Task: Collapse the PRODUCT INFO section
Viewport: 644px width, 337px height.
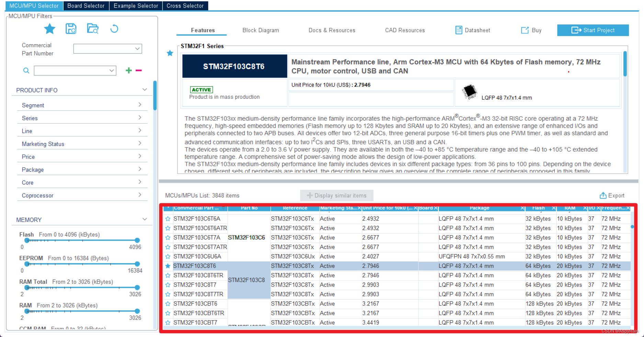Action: click(x=145, y=90)
